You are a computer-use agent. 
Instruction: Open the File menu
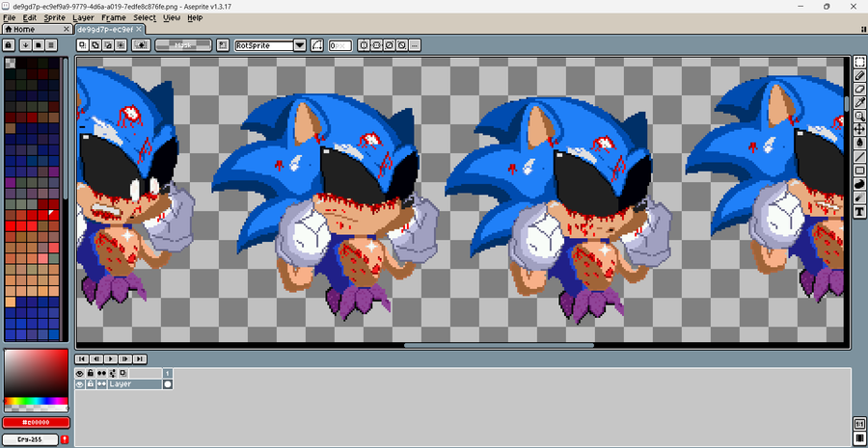[x=9, y=17]
